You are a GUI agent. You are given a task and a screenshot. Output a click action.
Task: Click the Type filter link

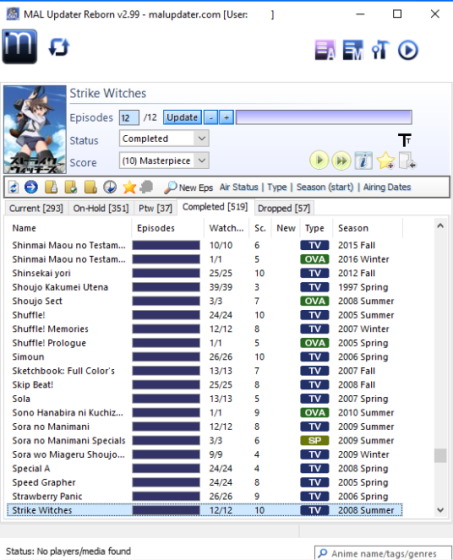click(277, 187)
